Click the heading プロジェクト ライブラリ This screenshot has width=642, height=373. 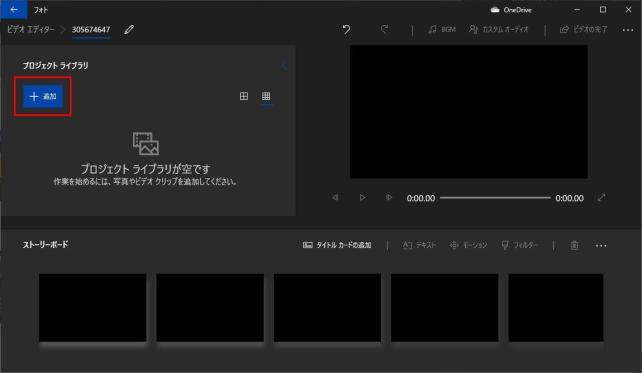click(55, 66)
